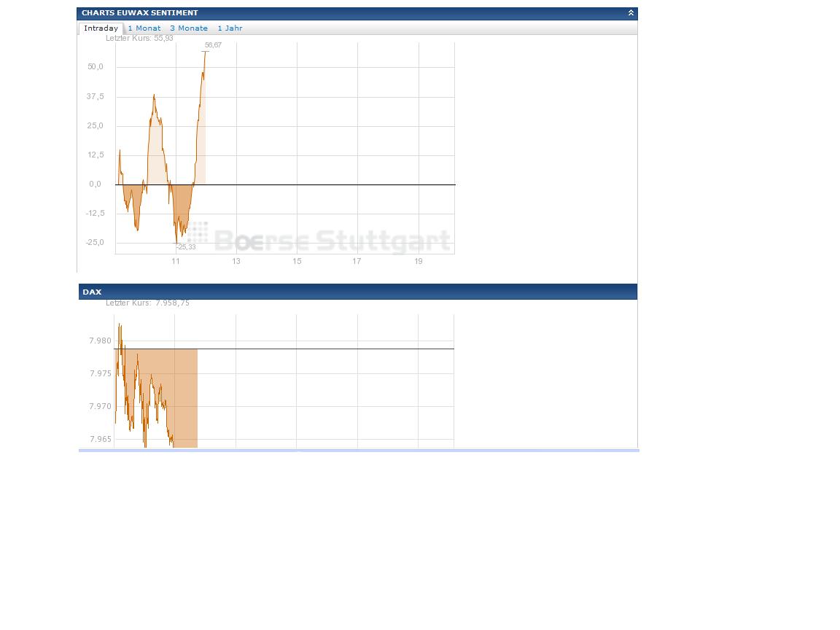Click the 37,5 y-axis label
Screen dimensions: 840x630
coord(96,96)
